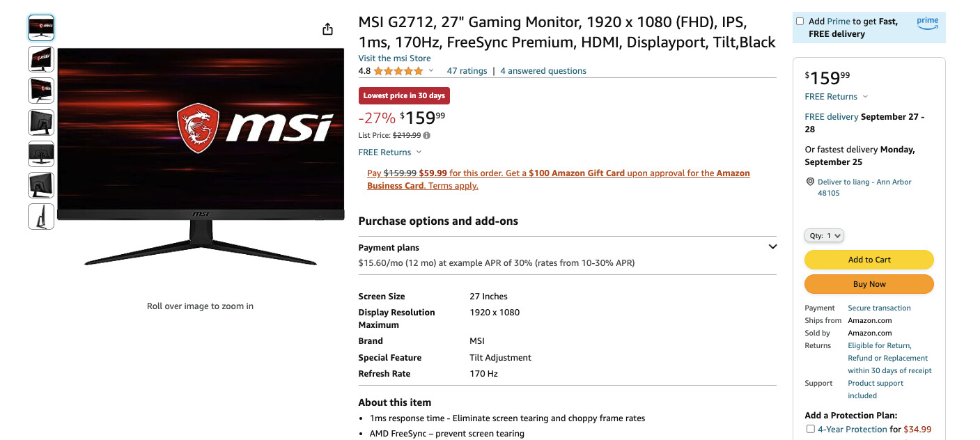
Task: Open the Qty quantity dropdown
Action: 824,236
